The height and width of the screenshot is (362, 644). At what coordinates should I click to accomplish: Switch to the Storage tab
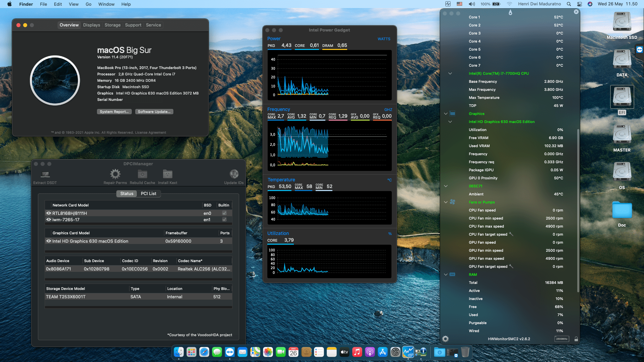[112, 25]
